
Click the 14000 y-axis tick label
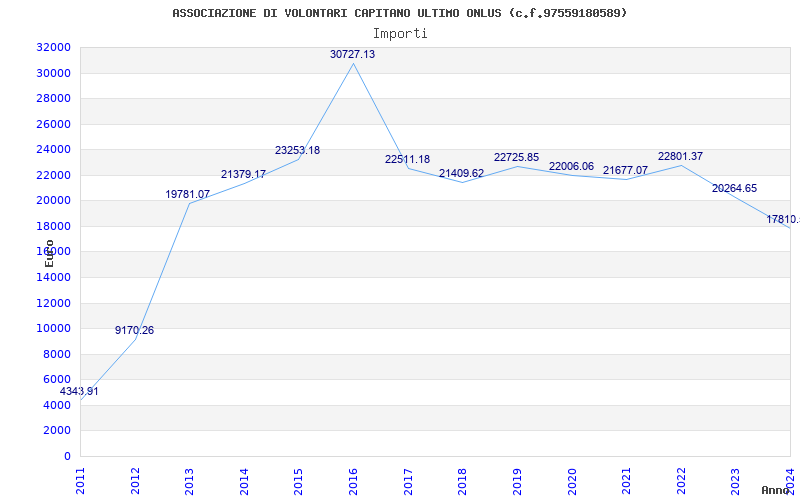[54, 277]
